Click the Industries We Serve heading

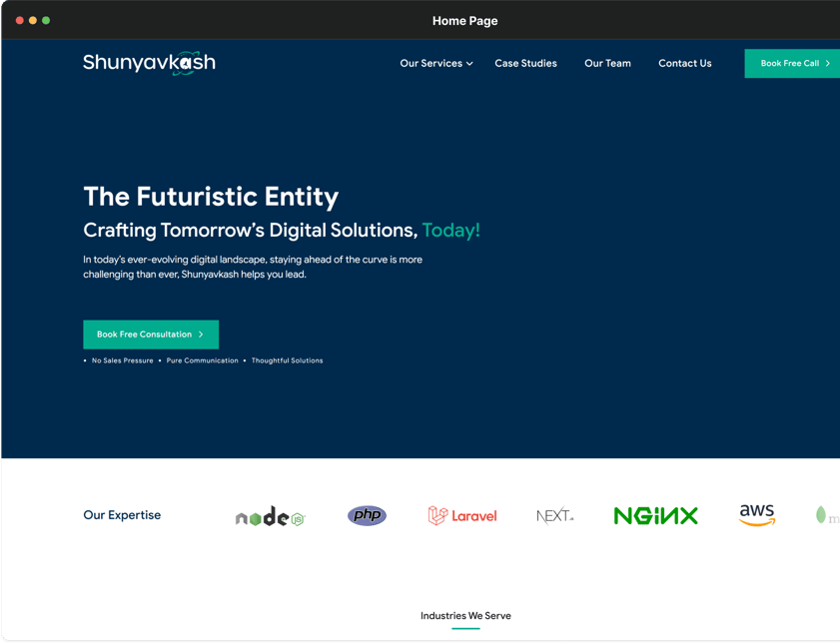click(x=465, y=616)
